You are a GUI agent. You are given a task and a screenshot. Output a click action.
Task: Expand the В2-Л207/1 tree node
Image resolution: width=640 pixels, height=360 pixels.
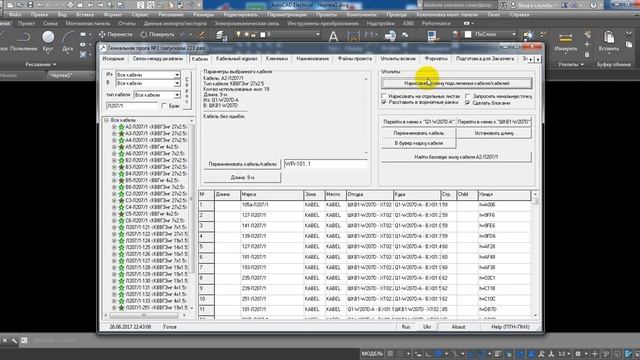[x=114, y=160]
